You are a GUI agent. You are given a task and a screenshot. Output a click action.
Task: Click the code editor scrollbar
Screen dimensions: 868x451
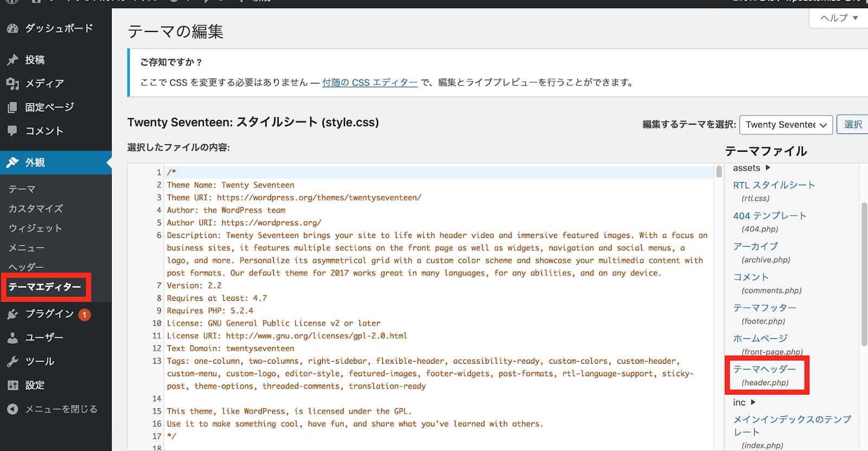pyautogui.click(x=719, y=171)
